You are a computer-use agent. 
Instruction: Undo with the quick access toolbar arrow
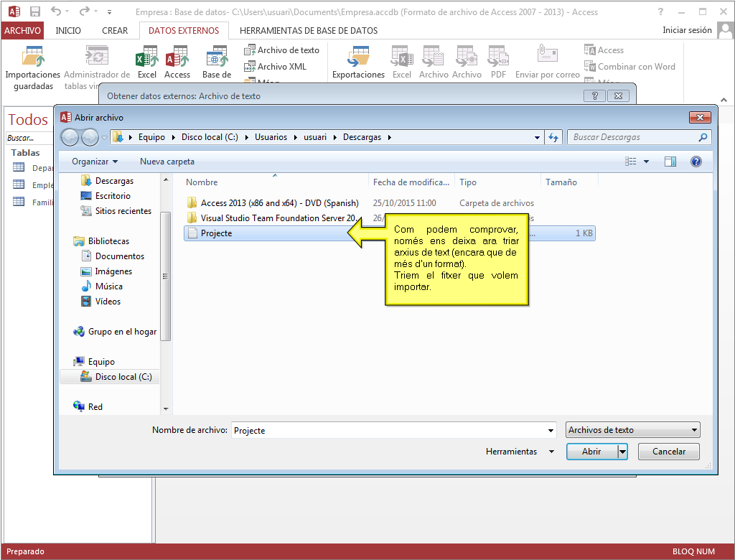[55, 11]
